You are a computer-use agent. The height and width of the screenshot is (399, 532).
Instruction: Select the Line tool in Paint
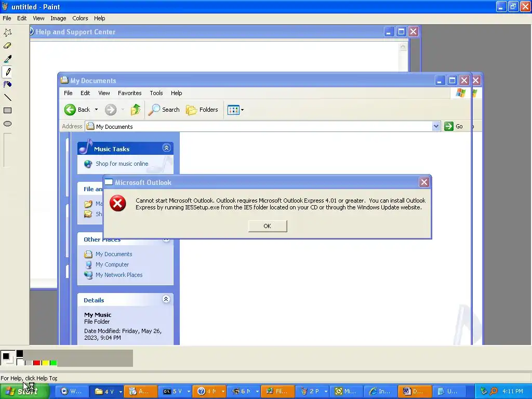[x=7, y=98]
